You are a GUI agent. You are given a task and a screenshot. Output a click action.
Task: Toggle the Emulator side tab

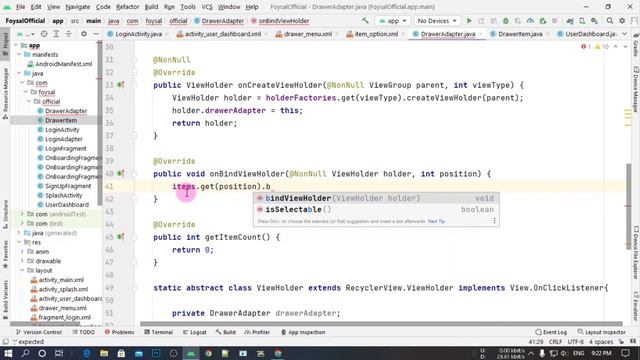pos(636,306)
